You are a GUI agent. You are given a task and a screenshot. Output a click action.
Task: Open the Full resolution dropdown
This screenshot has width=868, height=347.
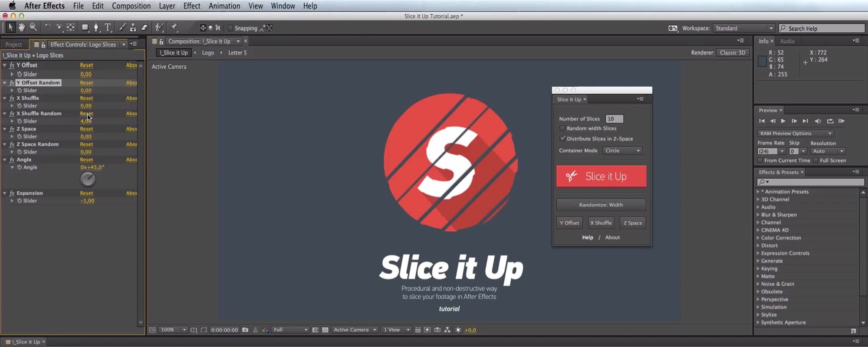coord(290,330)
